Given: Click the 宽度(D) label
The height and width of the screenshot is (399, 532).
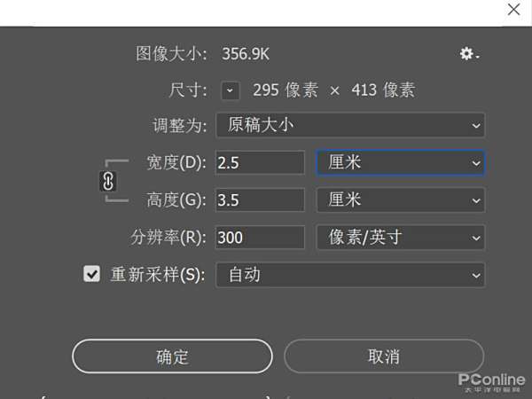Looking at the screenshot, I should (176, 162).
